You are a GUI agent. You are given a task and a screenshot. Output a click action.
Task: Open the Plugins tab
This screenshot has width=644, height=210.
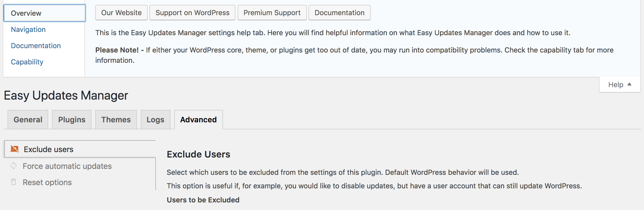pos(72,120)
